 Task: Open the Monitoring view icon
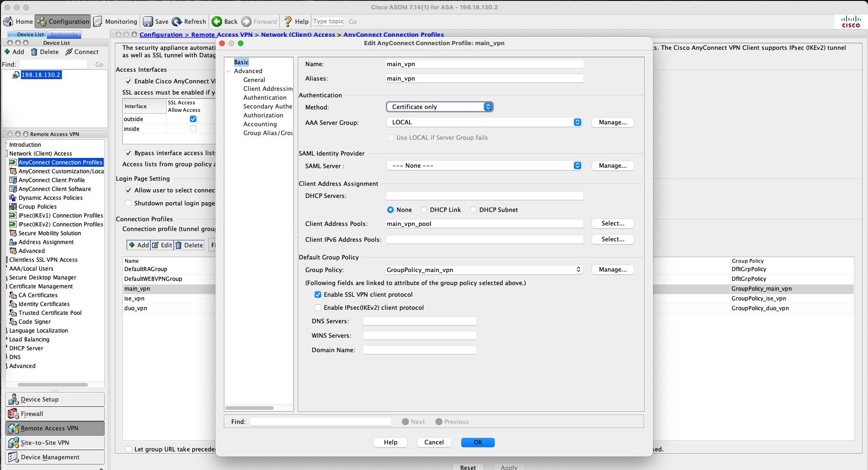point(98,21)
